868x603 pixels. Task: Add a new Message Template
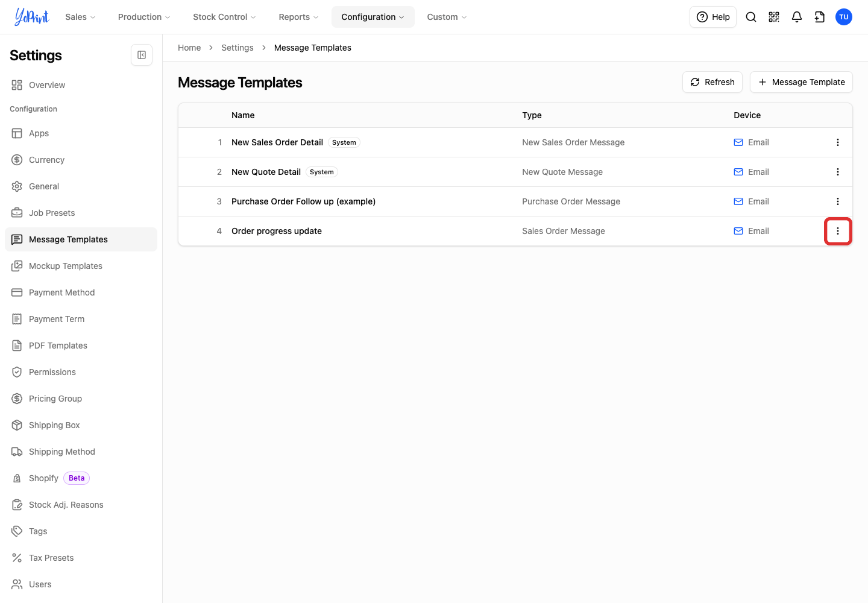801,82
